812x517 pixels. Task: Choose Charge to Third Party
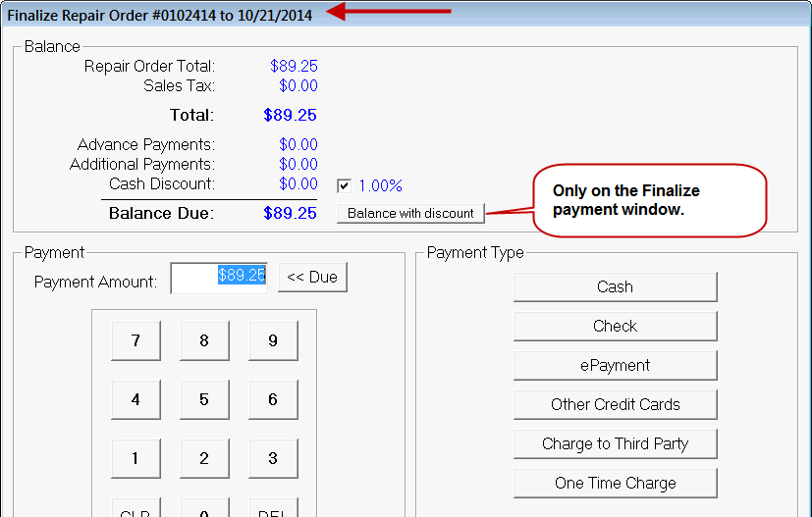[615, 443]
